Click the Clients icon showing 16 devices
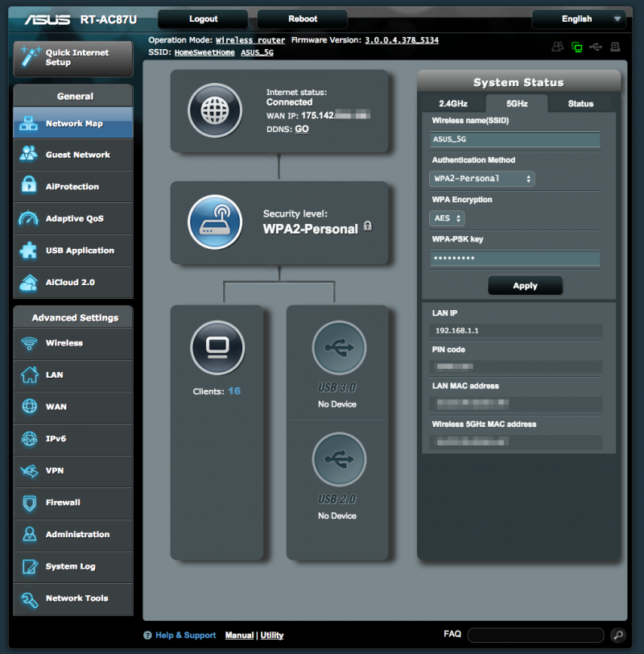This screenshot has width=644, height=654. pyautogui.click(x=217, y=346)
